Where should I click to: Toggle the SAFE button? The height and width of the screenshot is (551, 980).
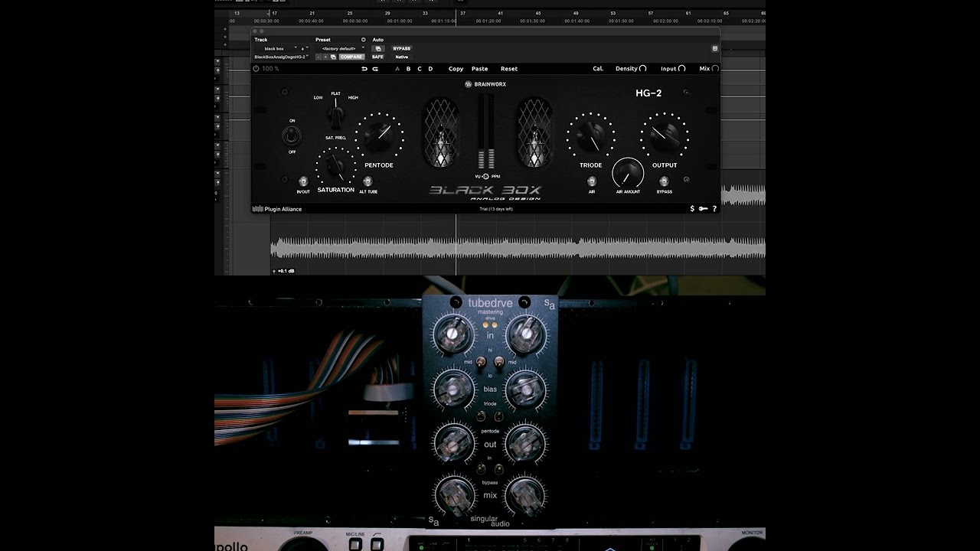[x=377, y=57]
